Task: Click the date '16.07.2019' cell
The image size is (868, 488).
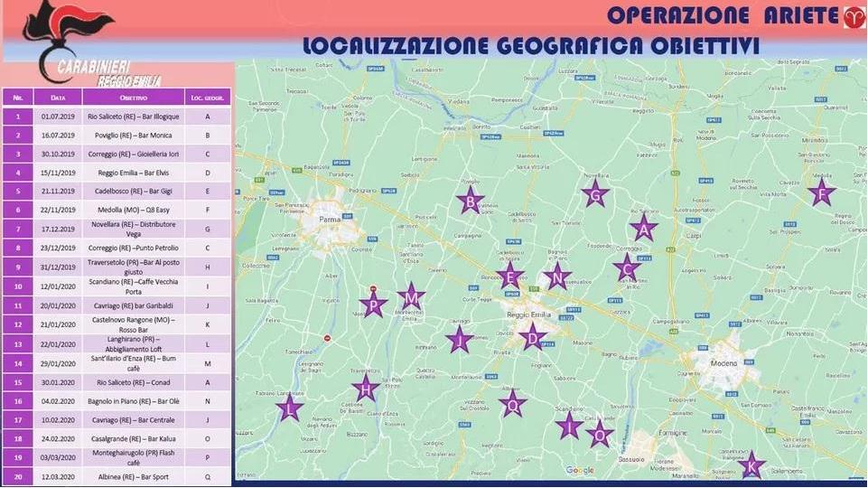Action: pos(58,136)
